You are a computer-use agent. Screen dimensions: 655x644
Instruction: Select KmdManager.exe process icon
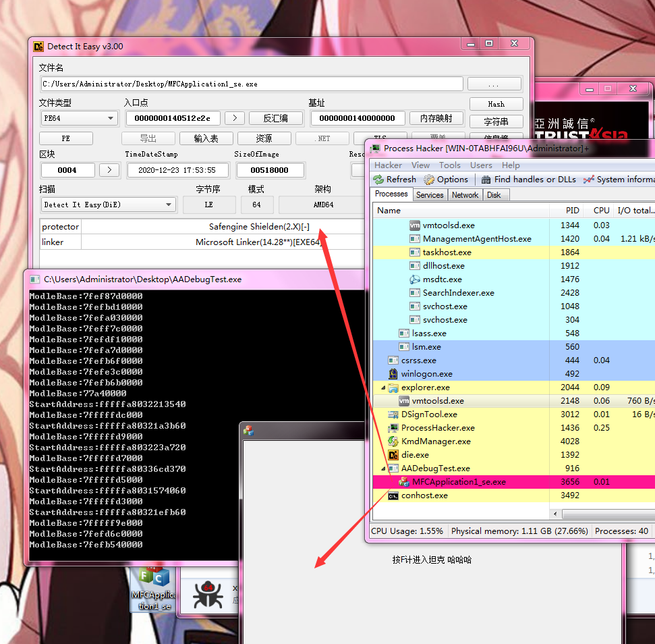coord(393,441)
